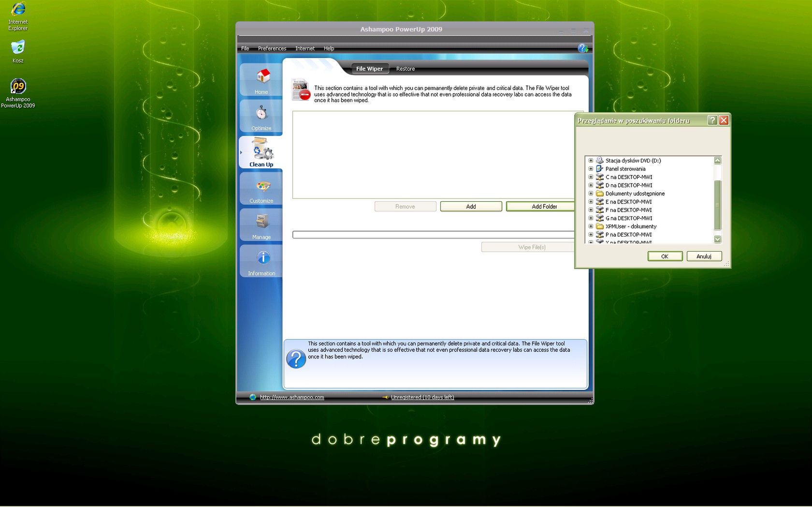Click the large question mark help icon
Viewport: 812px width, 507px height.
(x=296, y=359)
